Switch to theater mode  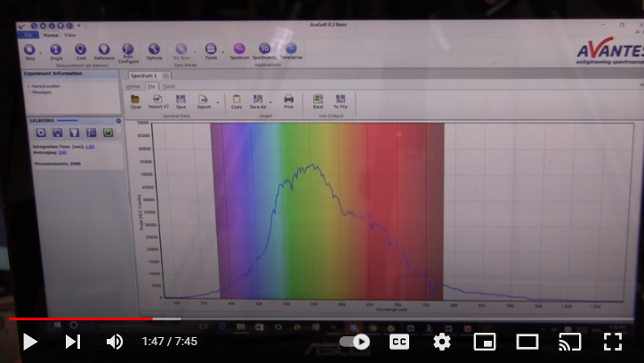pyautogui.click(x=527, y=342)
